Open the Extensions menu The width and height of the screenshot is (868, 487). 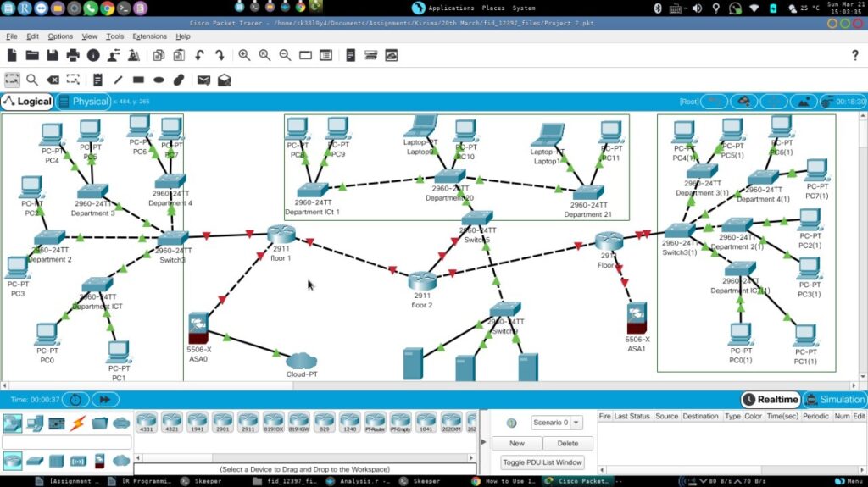[x=149, y=36]
